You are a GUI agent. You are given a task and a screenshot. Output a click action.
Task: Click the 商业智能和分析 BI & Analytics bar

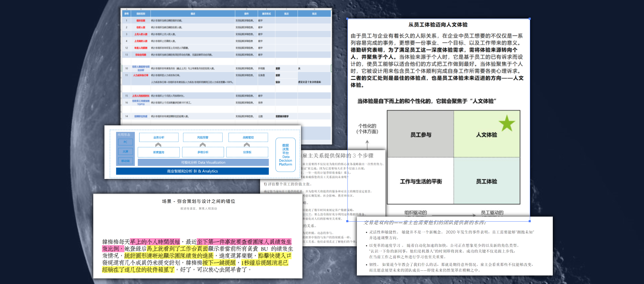click(x=192, y=171)
